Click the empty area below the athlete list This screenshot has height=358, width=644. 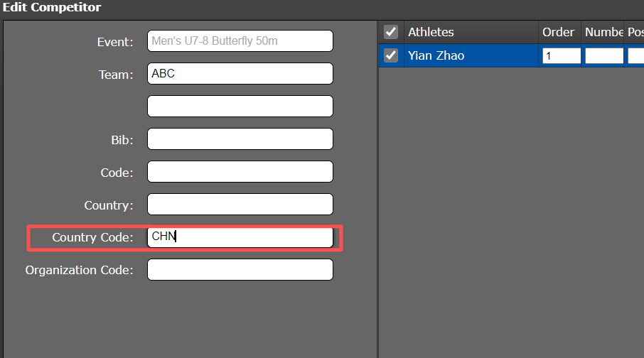point(510,213)
